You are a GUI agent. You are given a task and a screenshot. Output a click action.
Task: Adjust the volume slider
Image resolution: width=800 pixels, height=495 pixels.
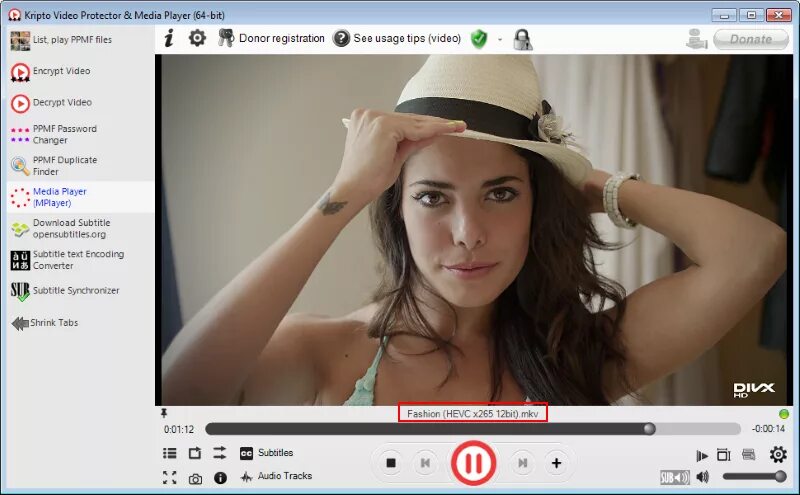tap(754, 477)
